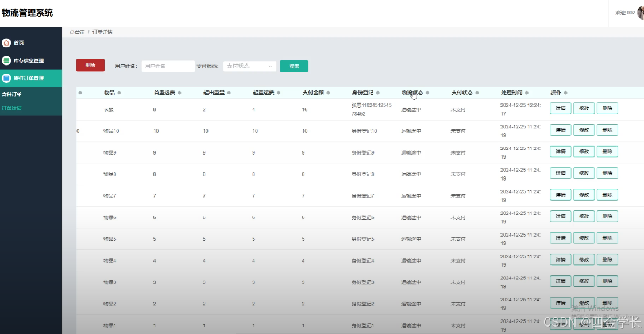Viewport: 644px width, 334px height.
Task: Click 删除 for 物品6 row
Action: click(607, 217)
